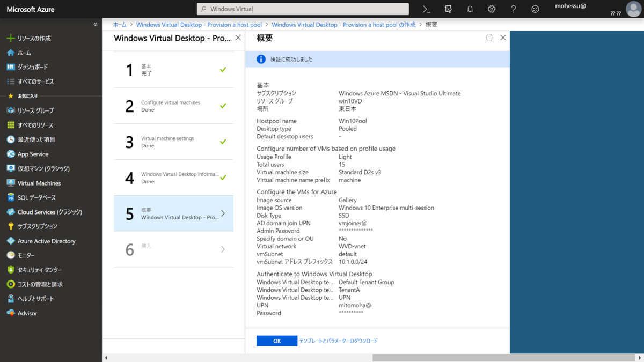The image size is (644, 362).
Task: Click the 10.1.0.0/24 address prefix value
Action: click(x=354, y=262)
